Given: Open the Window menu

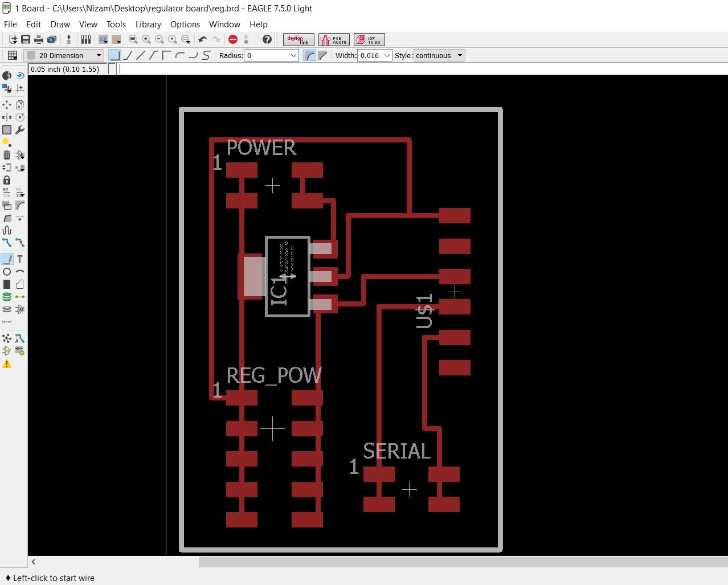Looking at the screenshot, I should pyautogui.click(x=224, y=24).
